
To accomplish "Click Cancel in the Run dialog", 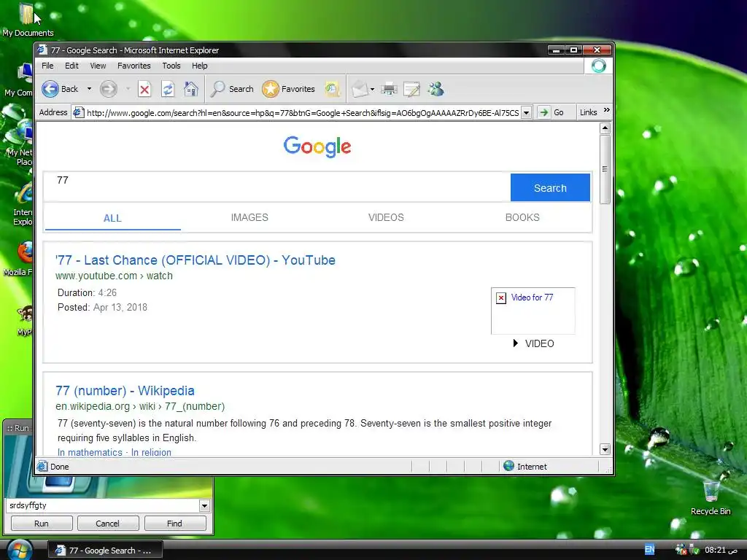I will [108, 524].
